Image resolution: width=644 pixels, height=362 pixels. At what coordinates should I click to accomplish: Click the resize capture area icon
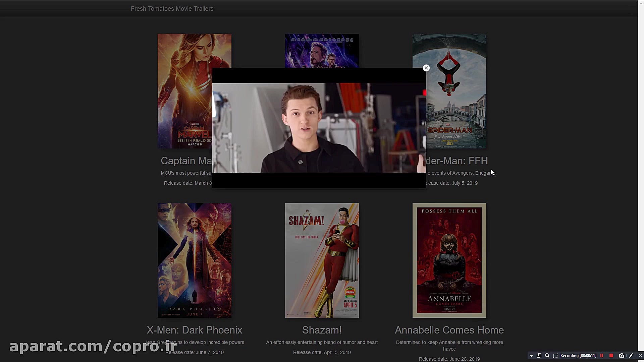tap(555, 356)
